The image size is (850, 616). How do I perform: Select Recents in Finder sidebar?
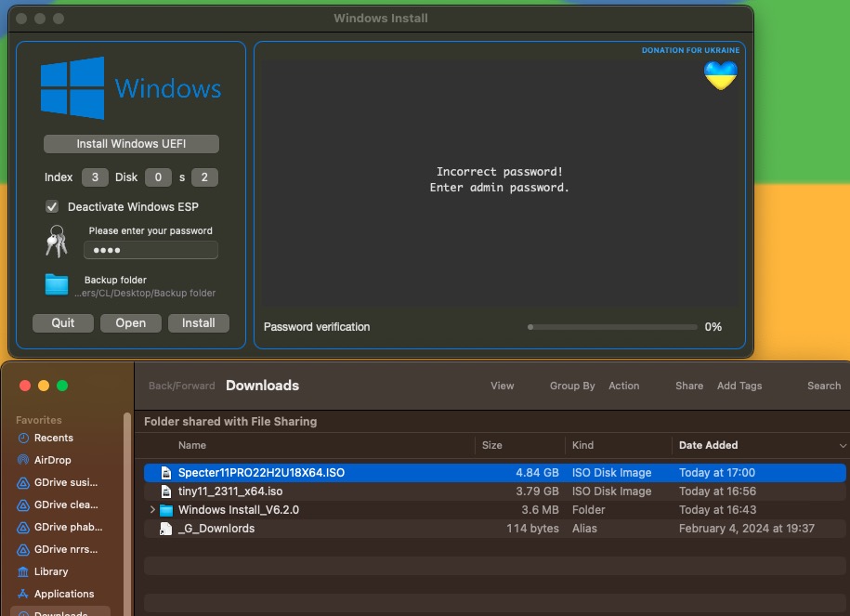click(53, 438)
